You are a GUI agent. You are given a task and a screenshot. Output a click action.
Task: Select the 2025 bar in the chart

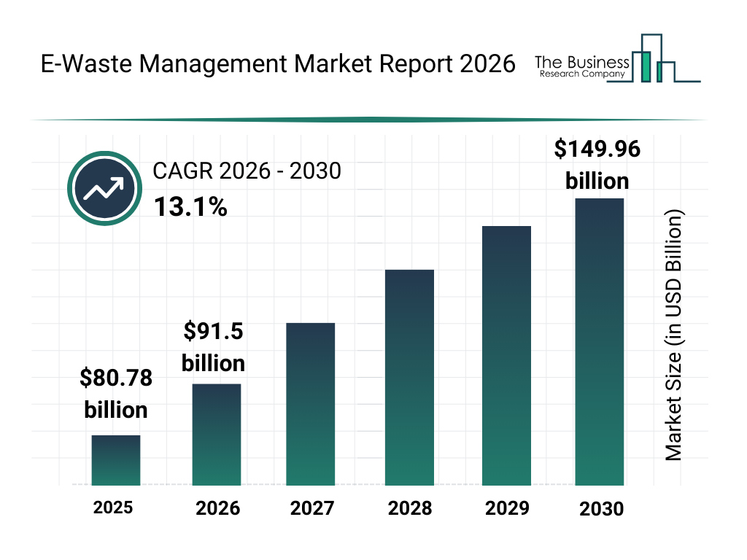tap(115, 461)
